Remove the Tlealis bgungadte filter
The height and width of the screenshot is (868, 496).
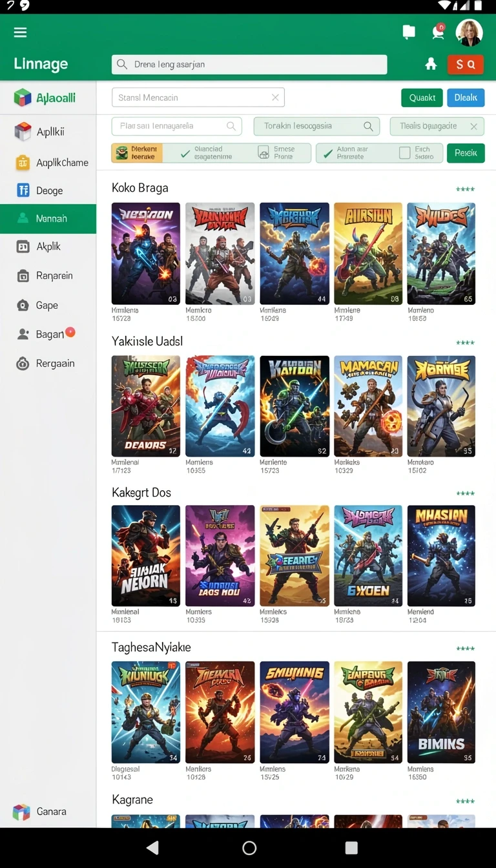pyautogui.click(x=474, y=127)
